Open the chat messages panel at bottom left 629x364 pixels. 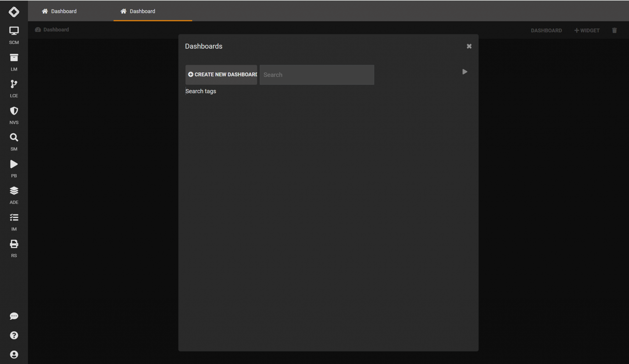click(x=14, y=316)
